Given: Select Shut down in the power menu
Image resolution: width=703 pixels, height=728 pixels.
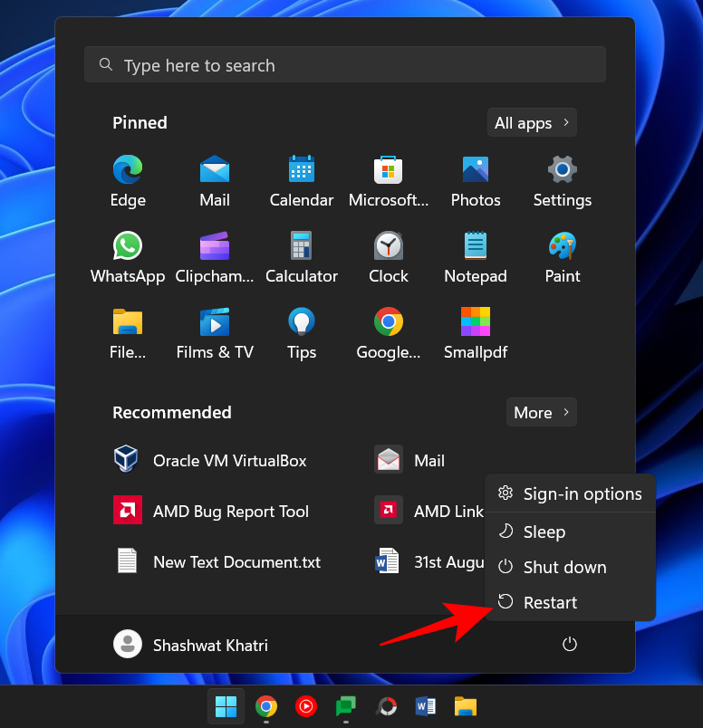Looking at the screenshot, I should pos(570,567).
